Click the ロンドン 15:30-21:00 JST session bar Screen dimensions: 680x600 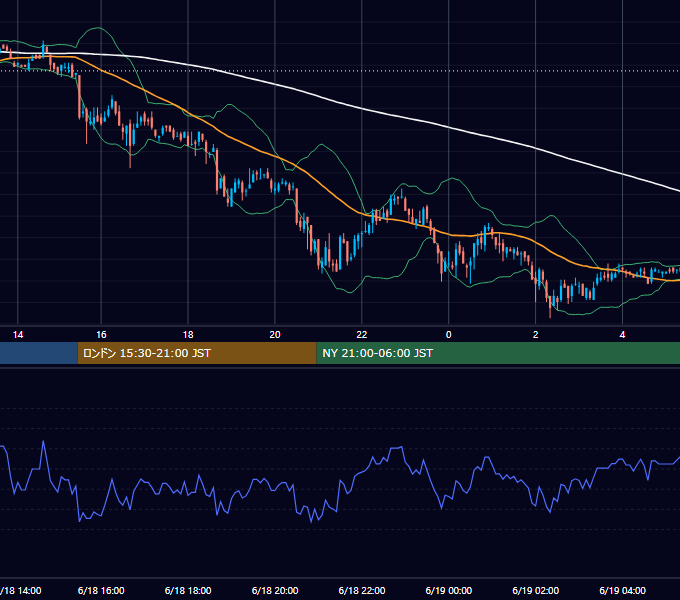197,353
